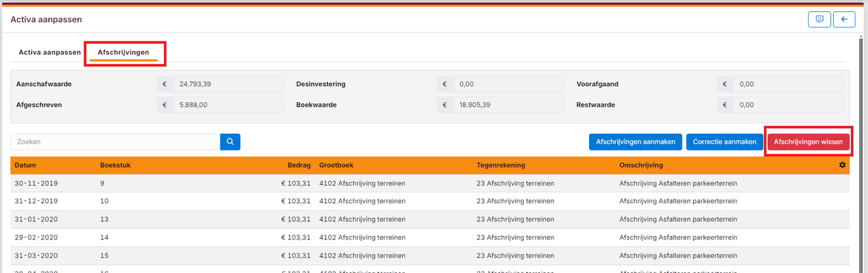Select the row dated 31-12-2019
Image resolution: width=868 pixels, height=273 pixels.
(430, 201)
